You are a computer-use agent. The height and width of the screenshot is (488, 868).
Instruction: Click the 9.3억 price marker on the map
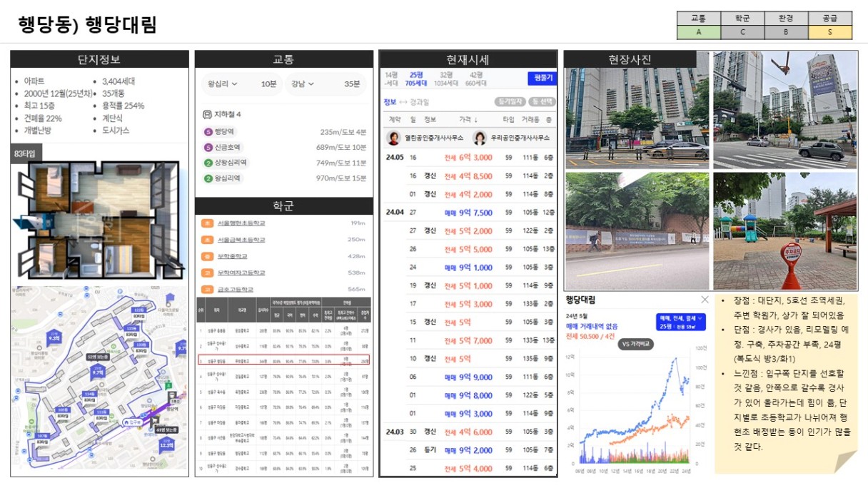tap(53, 337)
